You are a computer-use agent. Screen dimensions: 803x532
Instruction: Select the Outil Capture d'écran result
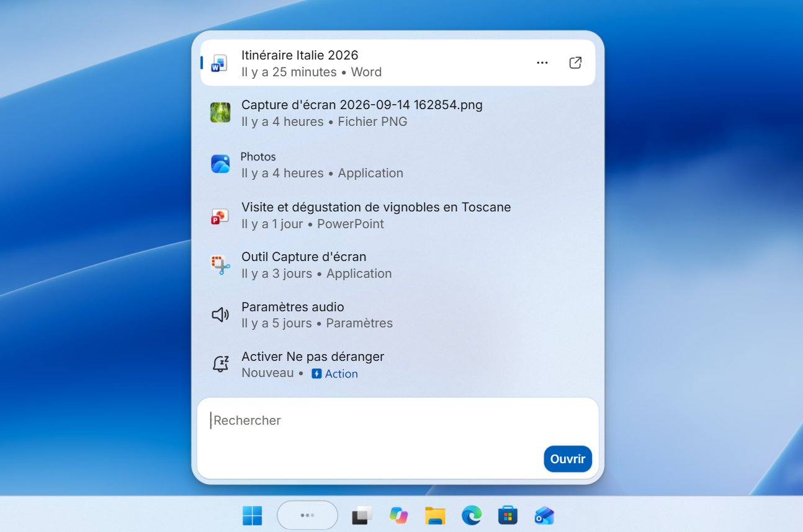(398, 265)
